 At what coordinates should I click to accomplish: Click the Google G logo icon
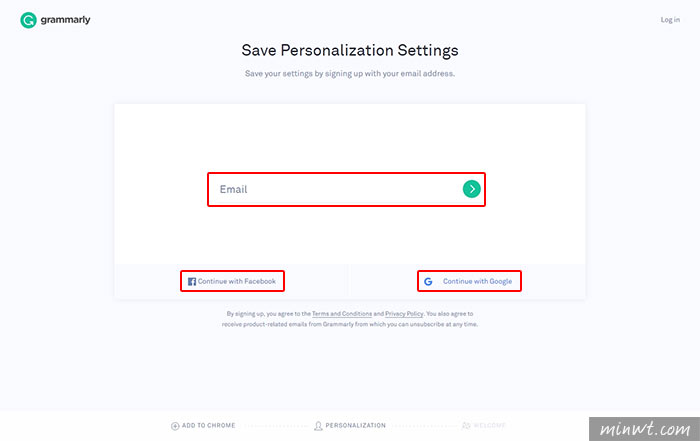428,282
